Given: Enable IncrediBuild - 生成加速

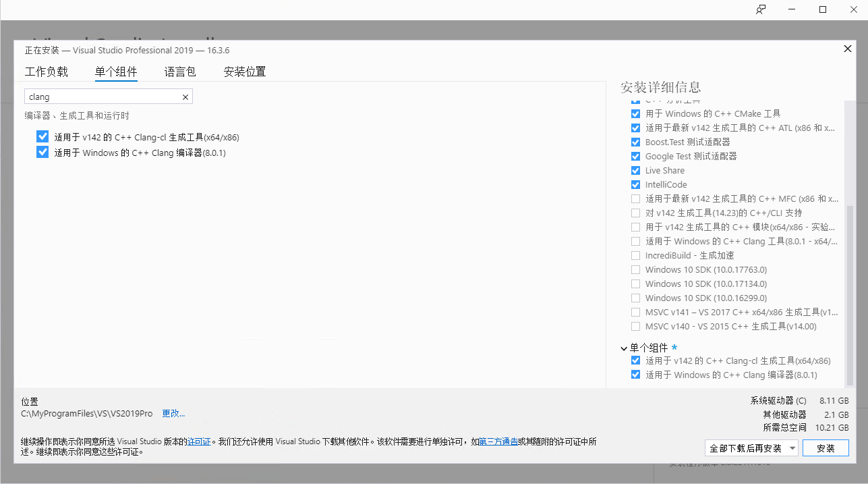Looking at the screenshot, I should point(635,255).
